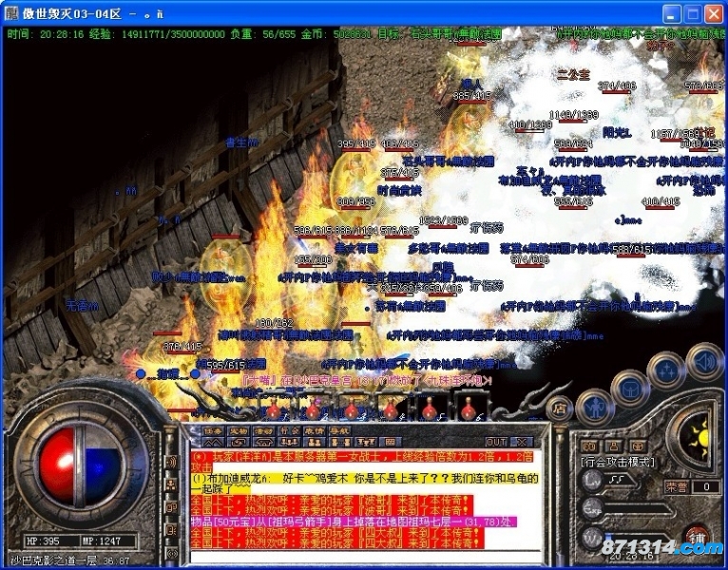Minimize the 傲世毁灭 game window
The width and height of the screenshot is (728, 570).
pos(671,14)
